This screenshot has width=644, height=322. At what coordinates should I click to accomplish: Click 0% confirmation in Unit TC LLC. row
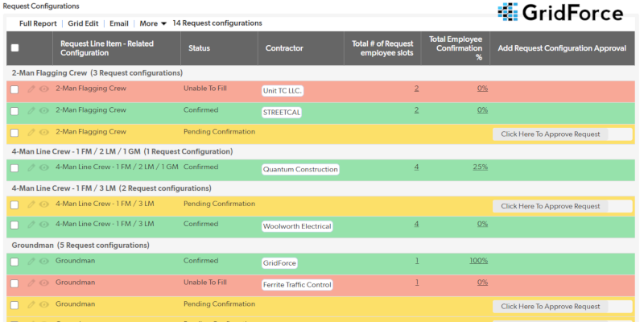pos(482,89)
